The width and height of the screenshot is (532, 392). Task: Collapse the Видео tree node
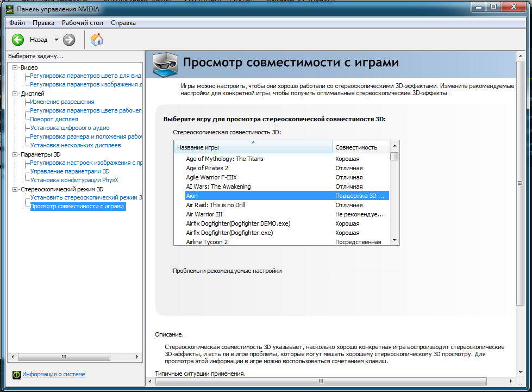[15, 67]
